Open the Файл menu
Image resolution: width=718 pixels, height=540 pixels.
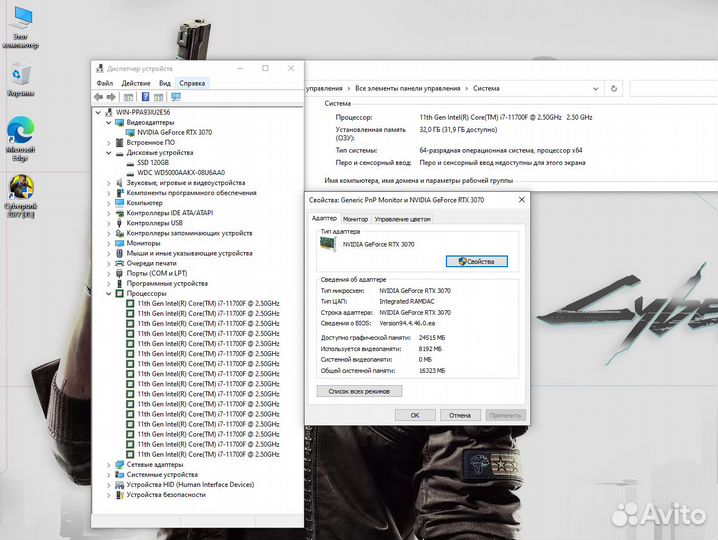point(105,83)
